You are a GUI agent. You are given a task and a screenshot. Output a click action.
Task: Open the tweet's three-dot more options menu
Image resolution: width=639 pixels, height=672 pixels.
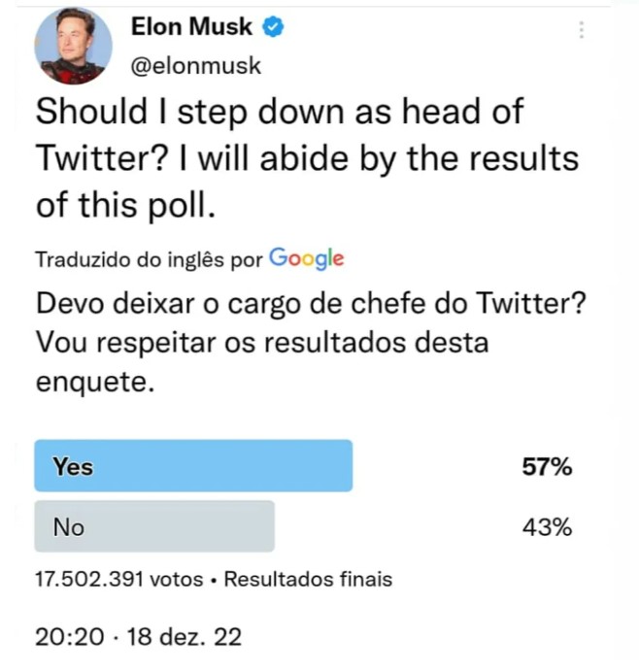pos(582,30)
